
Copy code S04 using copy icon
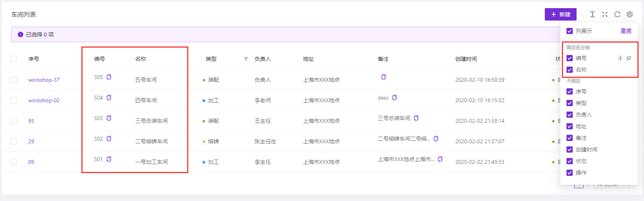tap(109, 98)
